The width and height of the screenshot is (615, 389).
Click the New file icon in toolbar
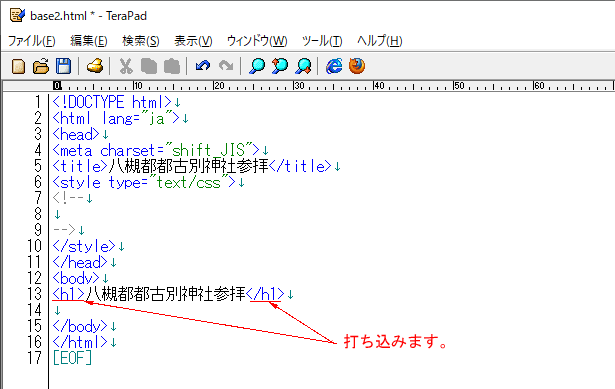(x=18, y=66)
